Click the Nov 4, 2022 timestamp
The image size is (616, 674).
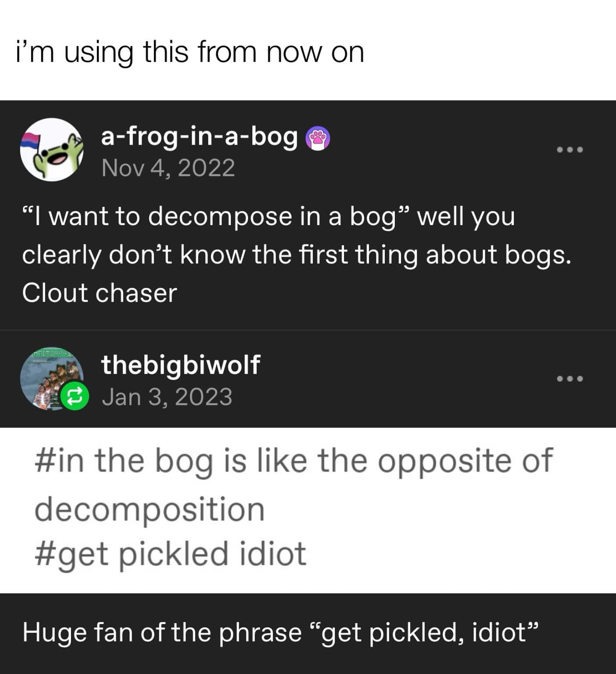168,168
